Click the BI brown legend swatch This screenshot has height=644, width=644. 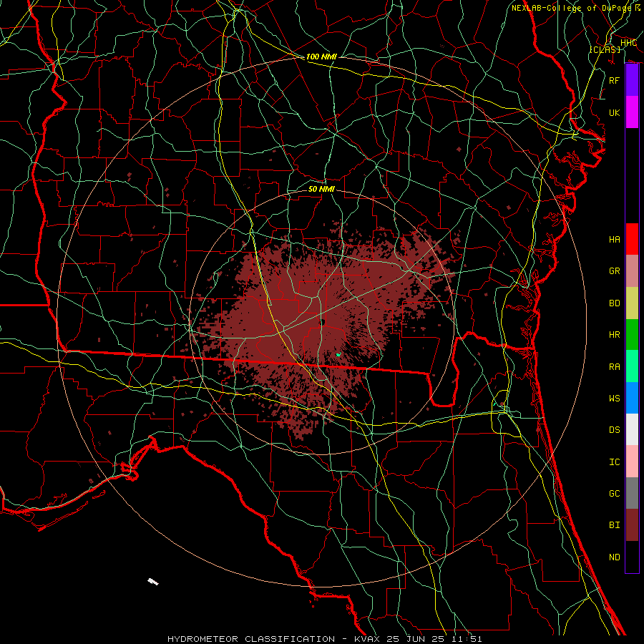632,525
